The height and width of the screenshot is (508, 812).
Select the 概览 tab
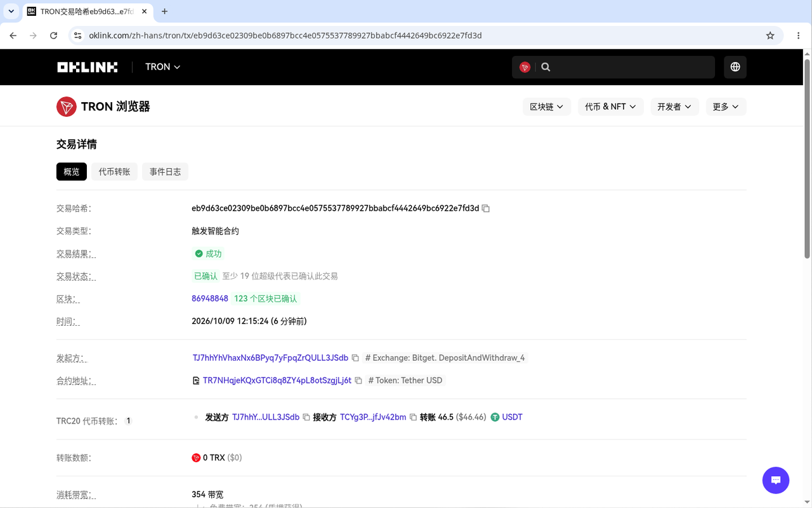coord(72,171)
